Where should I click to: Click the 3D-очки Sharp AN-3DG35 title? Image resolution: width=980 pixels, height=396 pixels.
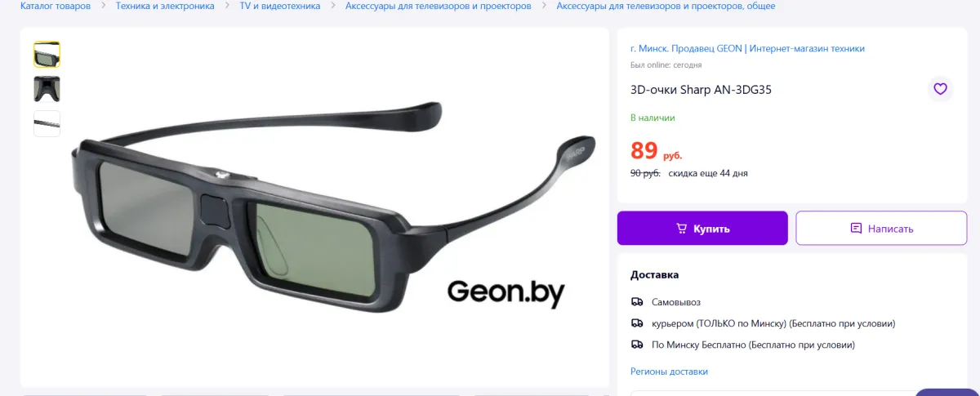point(701,90)
